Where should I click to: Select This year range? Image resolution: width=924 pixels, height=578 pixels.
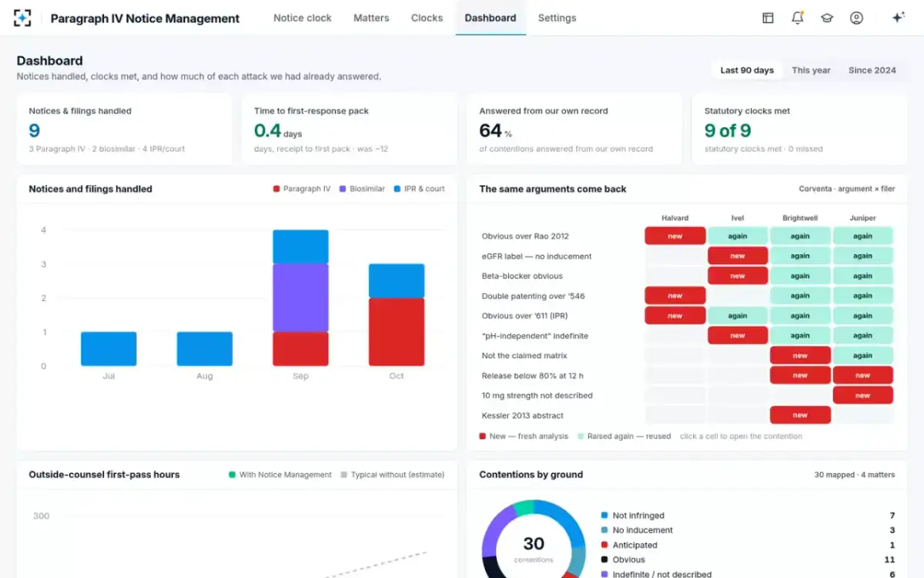[x=811, y=70]
